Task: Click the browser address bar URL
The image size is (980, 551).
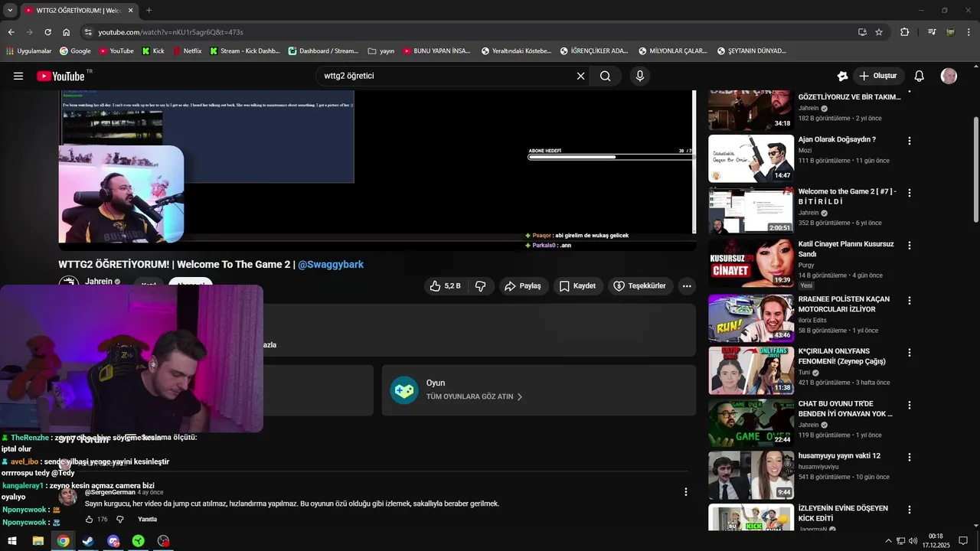Action: 171,32
